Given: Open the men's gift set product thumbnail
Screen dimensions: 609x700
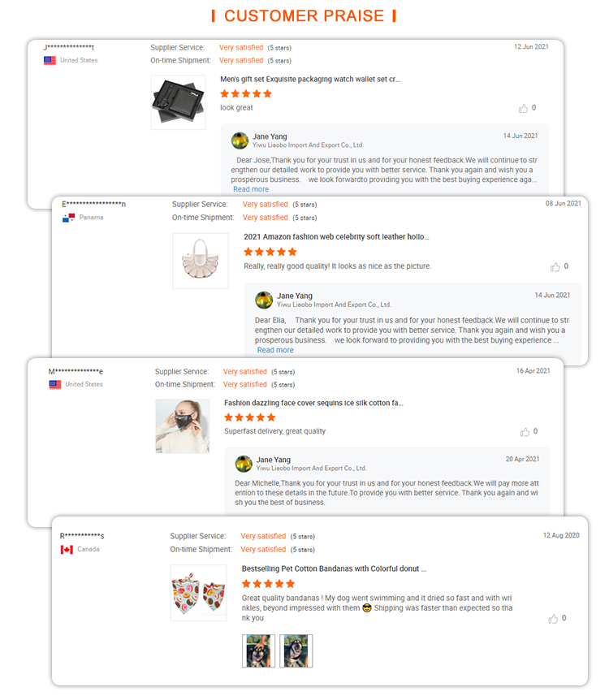Looking at the screenshot, I should coord(178,102).
